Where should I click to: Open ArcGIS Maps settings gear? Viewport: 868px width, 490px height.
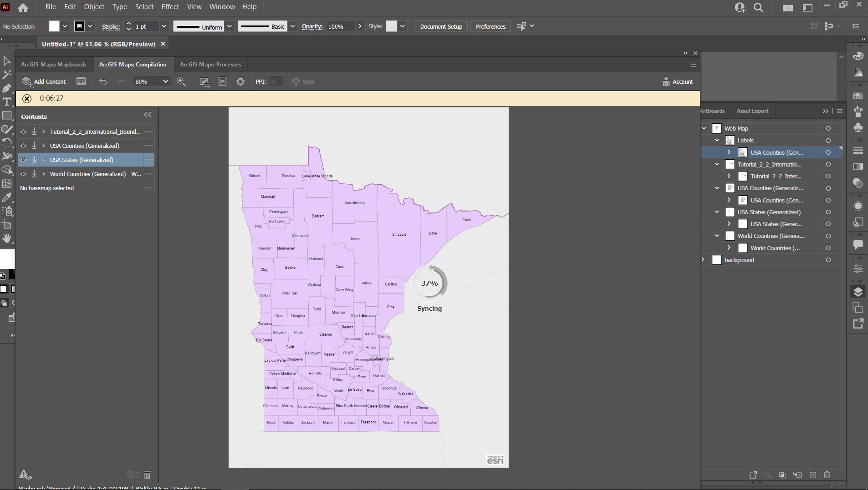(x=240, y=81)
